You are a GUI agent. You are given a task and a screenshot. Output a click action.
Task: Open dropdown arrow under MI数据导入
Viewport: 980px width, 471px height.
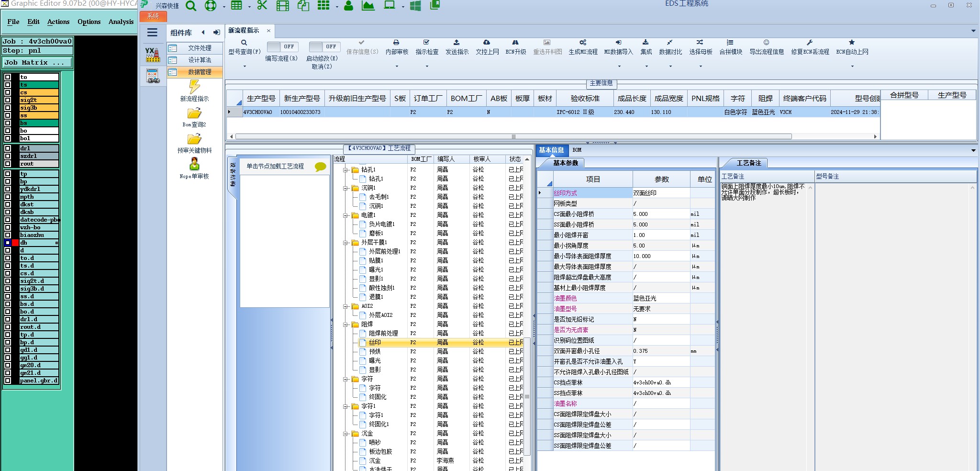(619, 66)
